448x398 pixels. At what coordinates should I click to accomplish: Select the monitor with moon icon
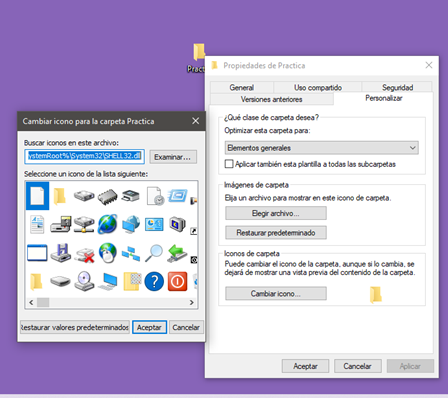[x=177, y=224]
